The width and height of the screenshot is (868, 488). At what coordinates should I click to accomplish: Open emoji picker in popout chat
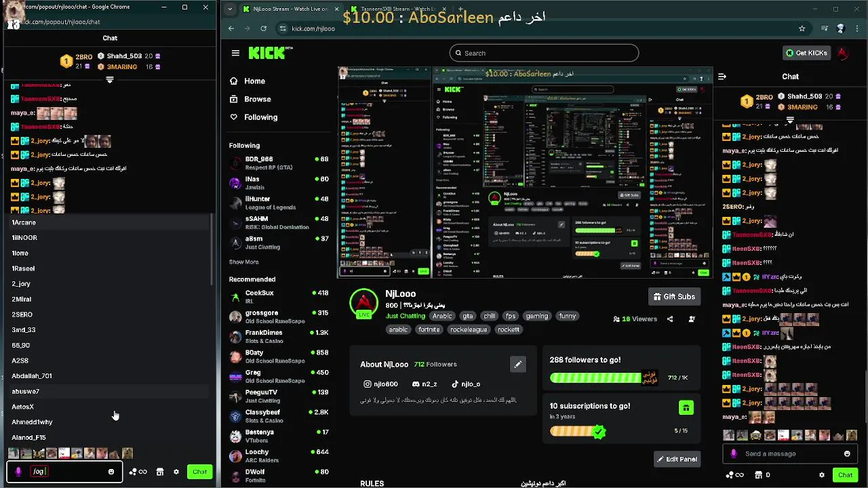pos(111,472)
